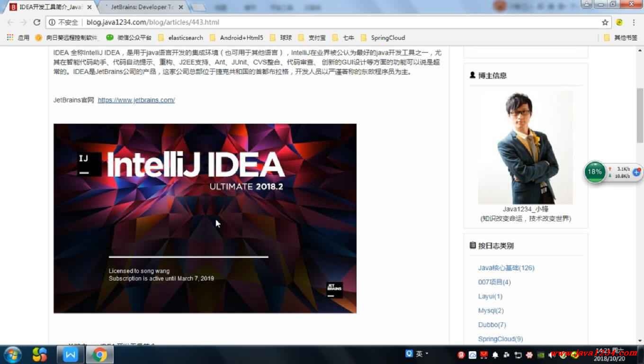This screenshot has width=644, height=364.
Task: Click the notification bell icon in system tray
Action: pyautogui.click(x=494, y=355)
